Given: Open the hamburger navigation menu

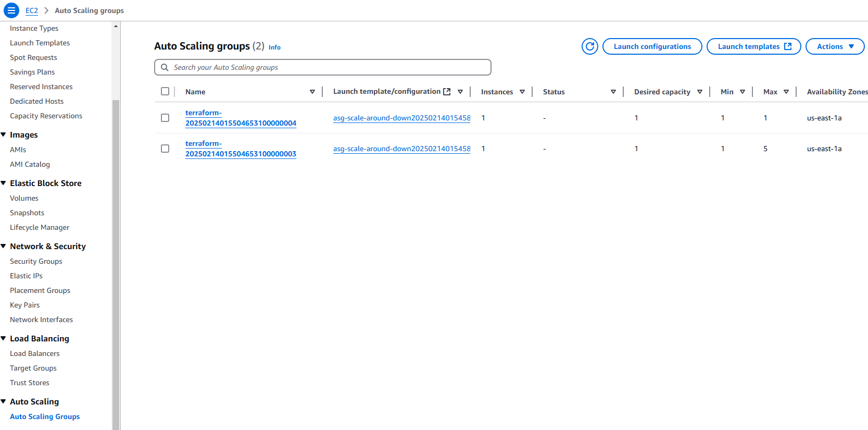Looking at the screenshot, I should [x=11, y=10].
